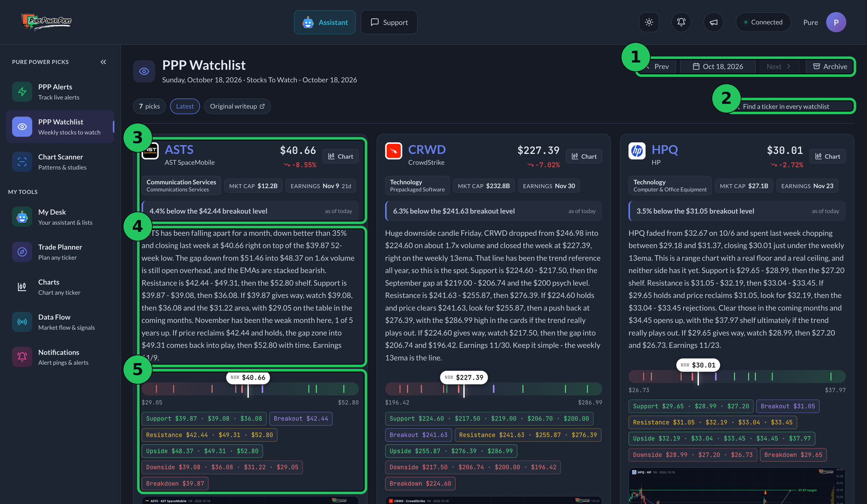
Task: Click the CRWD ticker name
Action: point(427,150)
